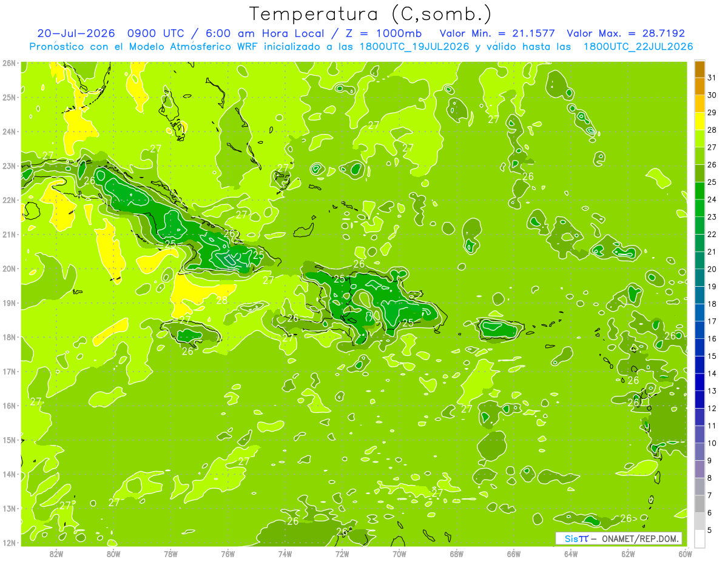
Task: Click '6:00 am Hora Local' text
Action: point(263,33)
